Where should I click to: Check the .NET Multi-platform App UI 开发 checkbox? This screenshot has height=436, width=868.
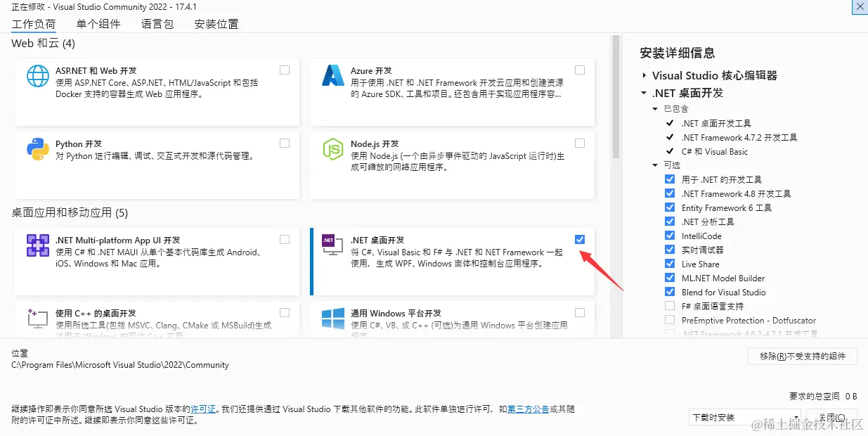coord(285,239)
